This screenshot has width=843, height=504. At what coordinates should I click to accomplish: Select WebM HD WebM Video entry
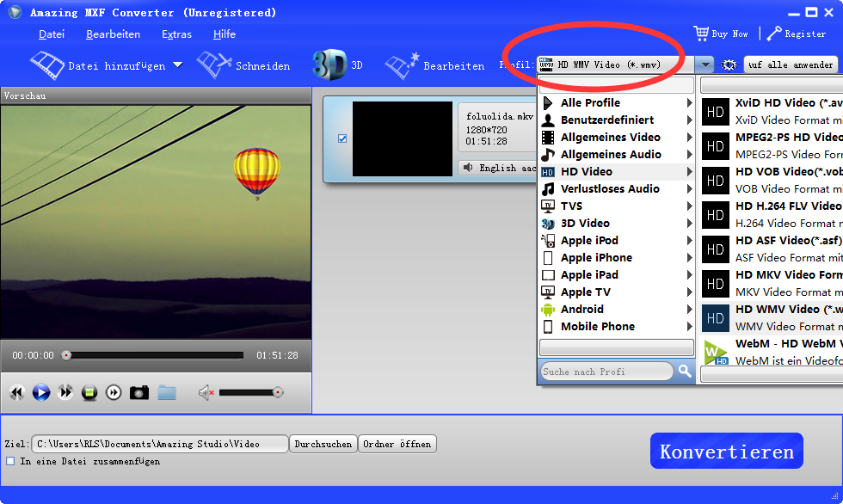click(772, 352)
